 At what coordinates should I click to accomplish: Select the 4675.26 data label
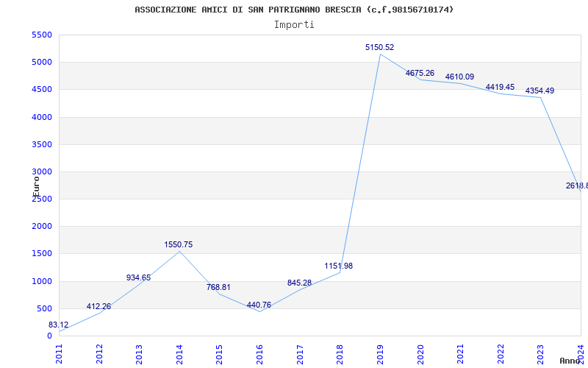[x=420, y=73]
